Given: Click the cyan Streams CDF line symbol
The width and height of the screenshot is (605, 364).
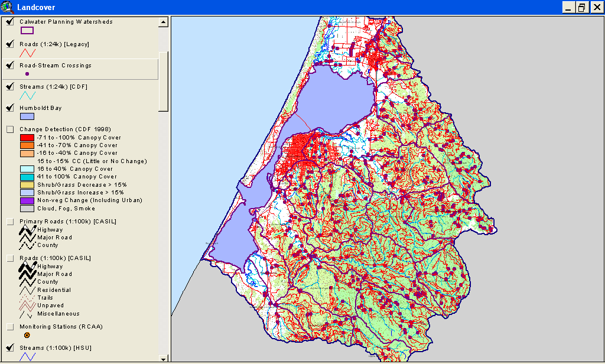Looking at the screenshot, I should 27,95.
